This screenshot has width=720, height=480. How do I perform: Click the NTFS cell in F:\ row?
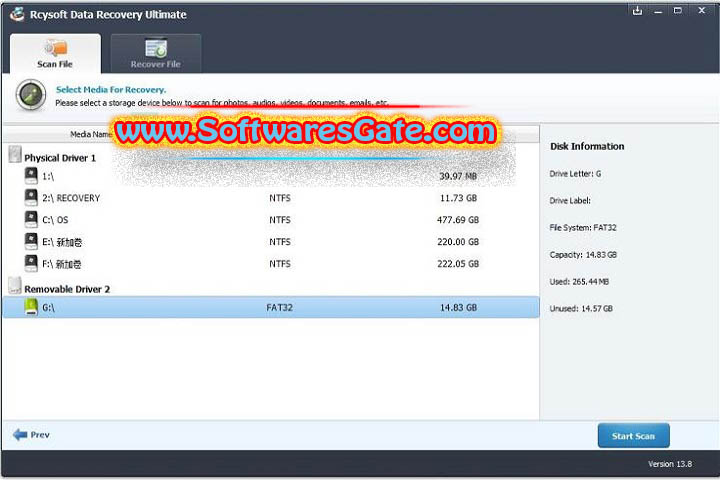click(x=280, y=264)
